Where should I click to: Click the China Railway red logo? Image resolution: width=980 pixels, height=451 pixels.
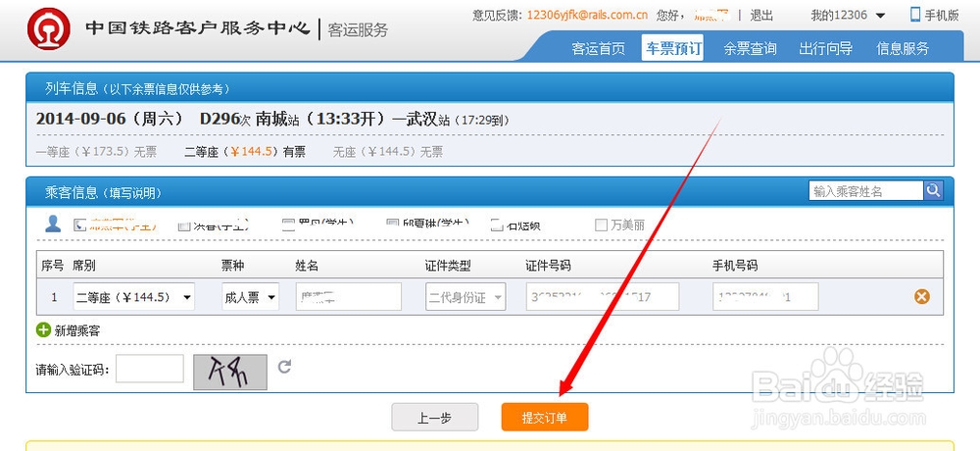(x=49, y=28)
